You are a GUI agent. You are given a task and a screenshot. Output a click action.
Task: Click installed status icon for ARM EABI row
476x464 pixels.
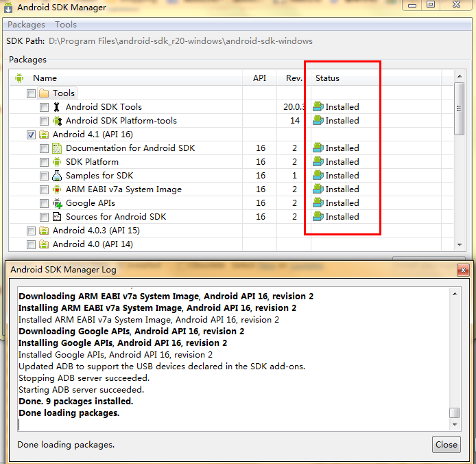coord(318,189)
